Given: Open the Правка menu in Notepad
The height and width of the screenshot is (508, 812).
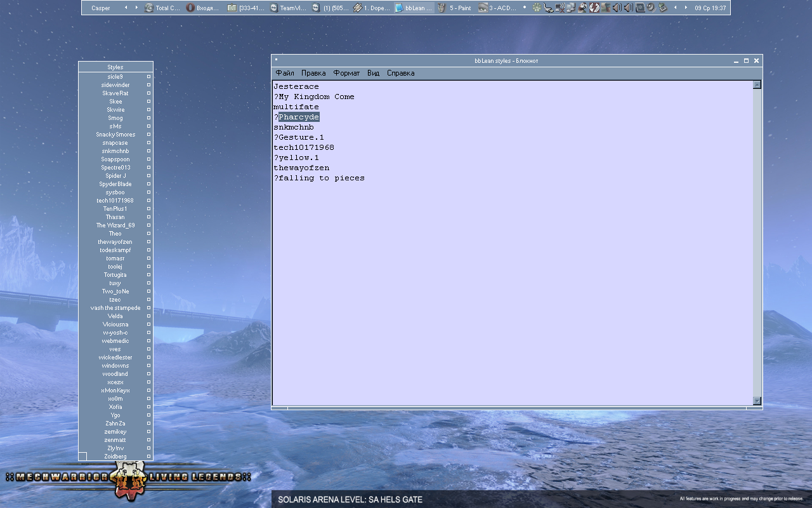Looking at the screenshot, I should pyautogui.click(x=313, y=73).
